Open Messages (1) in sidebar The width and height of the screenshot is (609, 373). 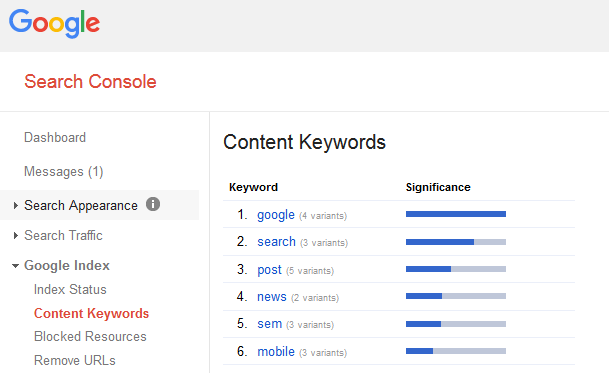pos(64,171)
